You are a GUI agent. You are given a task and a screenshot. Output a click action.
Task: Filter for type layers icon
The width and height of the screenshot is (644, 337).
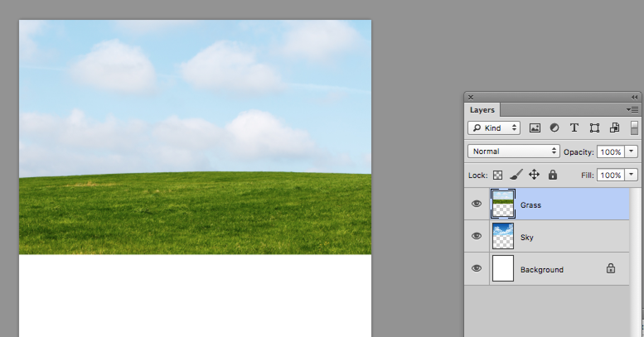click(x=574, y=128)
